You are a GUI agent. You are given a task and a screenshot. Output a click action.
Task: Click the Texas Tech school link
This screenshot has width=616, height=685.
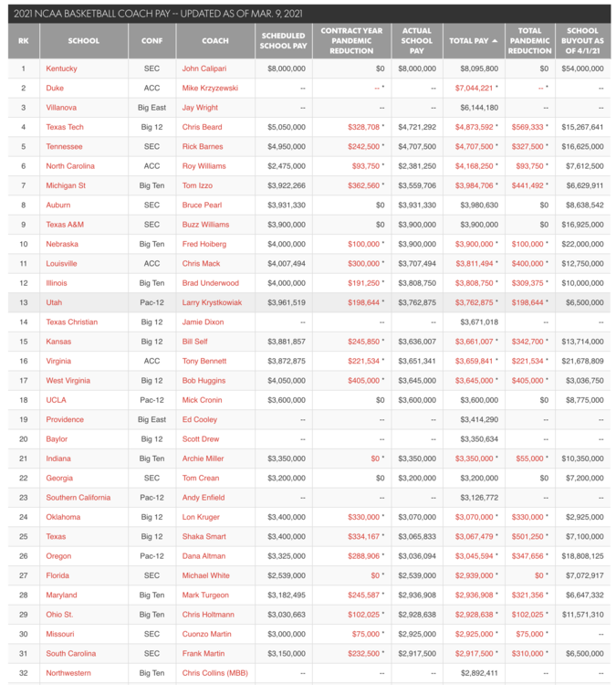(x=65, y=127)
